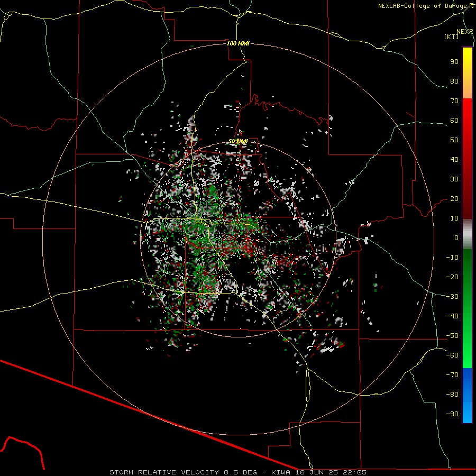Click the Storm Relative Velocity caption text
The image size is (476, 476).
238,472
